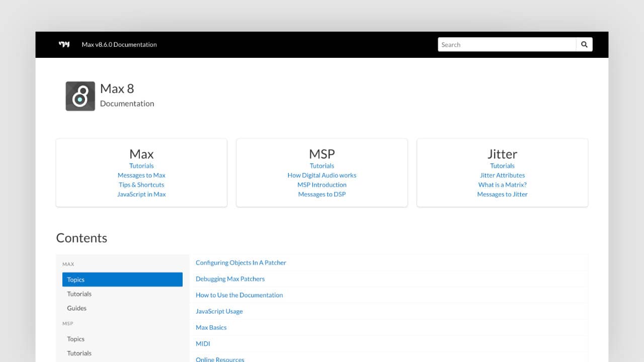Open Messages to Jitter link
This screenshot has height=362, width=644.
point(503,194)
